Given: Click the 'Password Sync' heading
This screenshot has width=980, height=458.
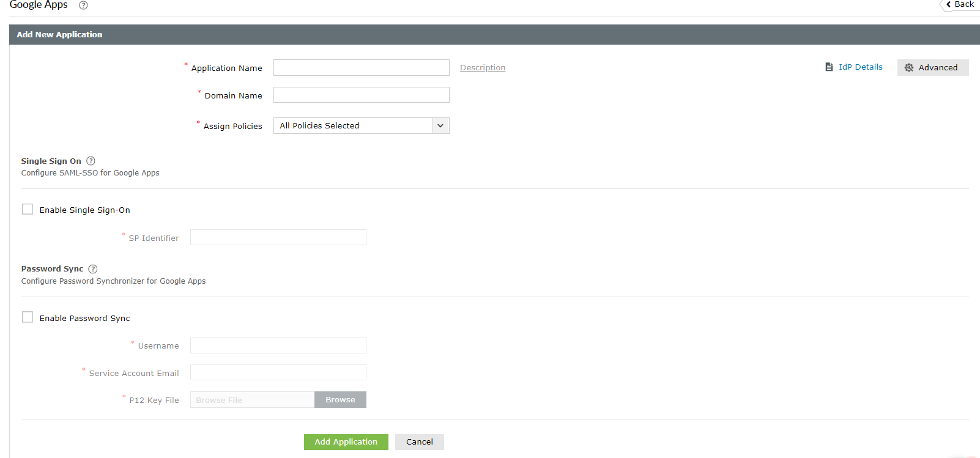Looking at the screenshot, I should 53,269.
